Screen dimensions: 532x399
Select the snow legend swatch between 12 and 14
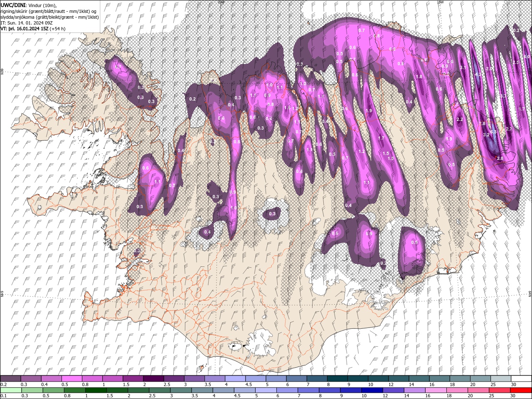point(399,379)
